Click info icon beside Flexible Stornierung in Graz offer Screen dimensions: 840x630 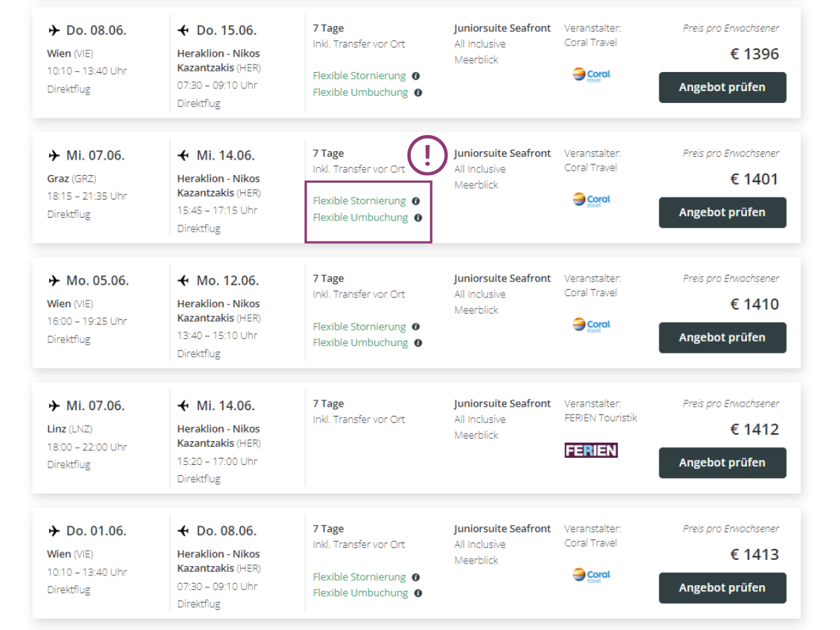pos(415,201)
